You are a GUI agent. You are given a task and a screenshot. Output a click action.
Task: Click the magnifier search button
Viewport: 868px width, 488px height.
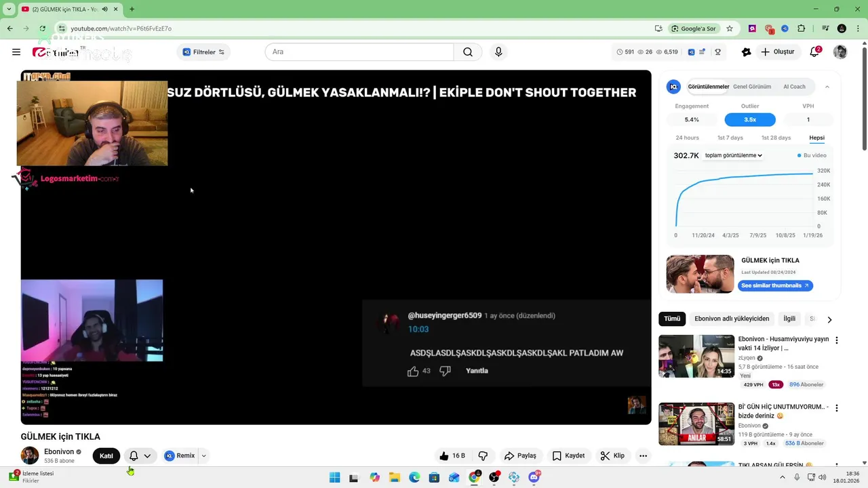point(468,52)
